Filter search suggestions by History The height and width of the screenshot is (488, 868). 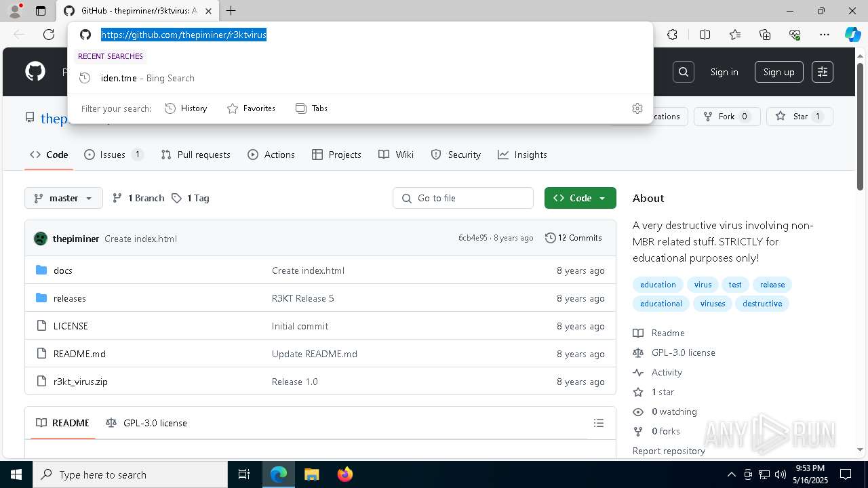(x=186, y=108)
